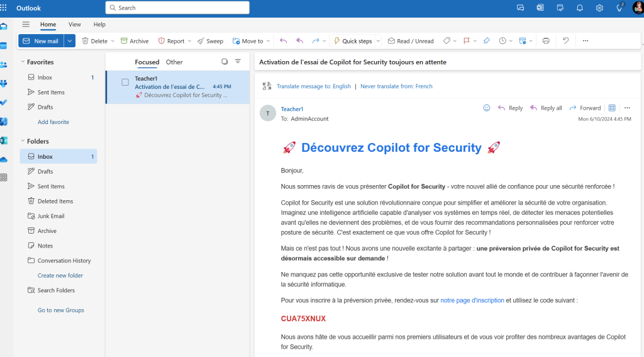644x357 pixels.
Task: Open To Do checkmark in app rail
Action: (x=4, y=103)
